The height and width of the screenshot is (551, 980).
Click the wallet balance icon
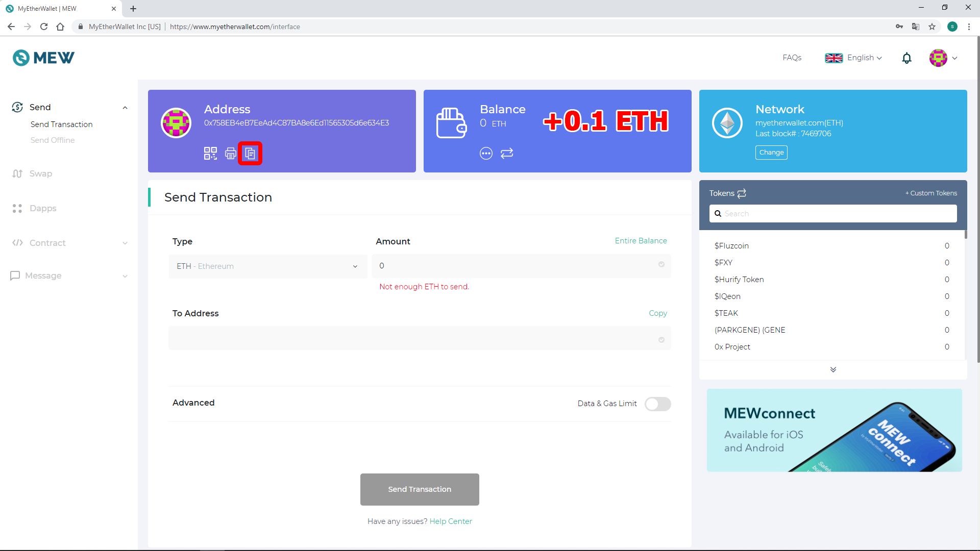coord(452,122)
